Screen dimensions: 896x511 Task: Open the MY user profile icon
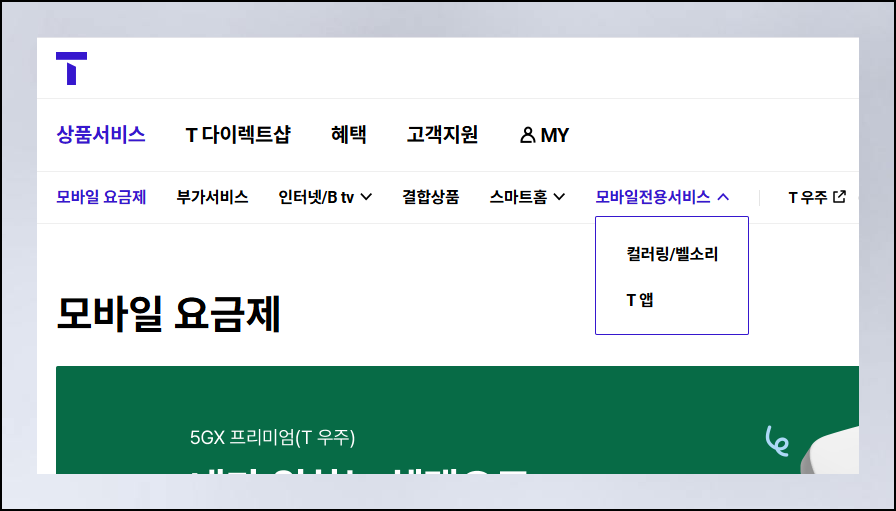527,135
